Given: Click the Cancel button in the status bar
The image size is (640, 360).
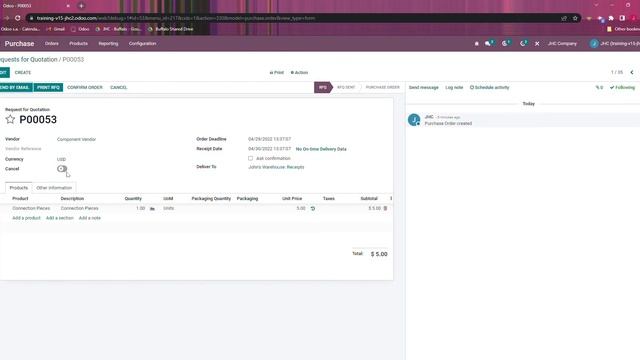Looking at the screenshot, I should (x=118, y=87).
